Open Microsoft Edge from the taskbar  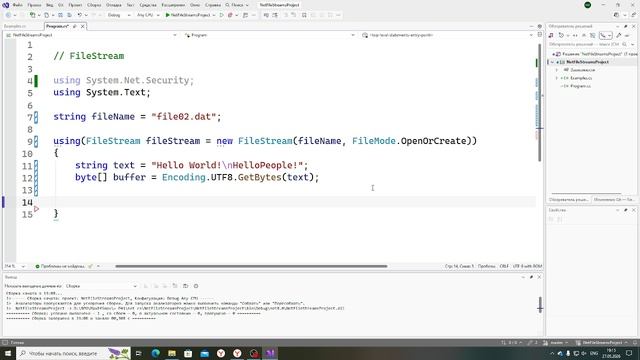(x=156, y=353)
